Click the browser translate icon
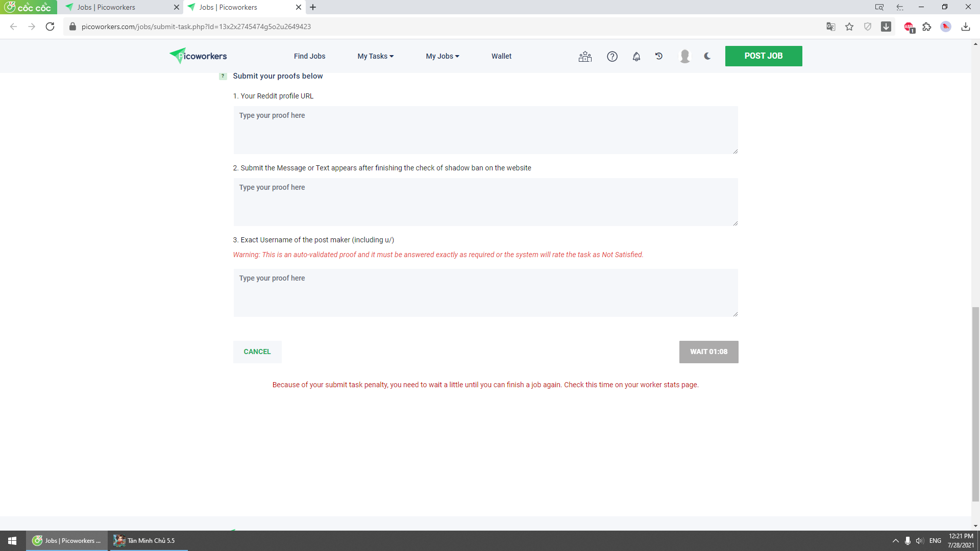Screen dimensions: 980x551 click(x=830, y=27)
